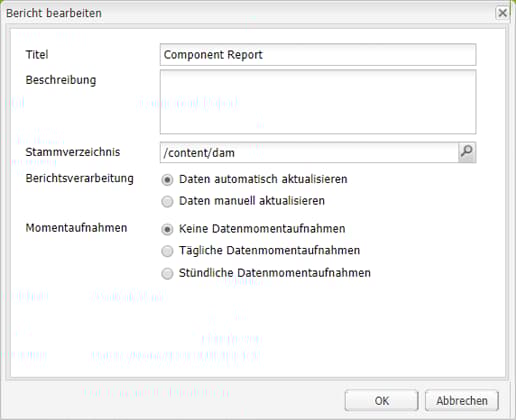516x420 pixels.
Task: Choose Tägliche Datenmomentaufnahmen
Action: pos(167,251)
